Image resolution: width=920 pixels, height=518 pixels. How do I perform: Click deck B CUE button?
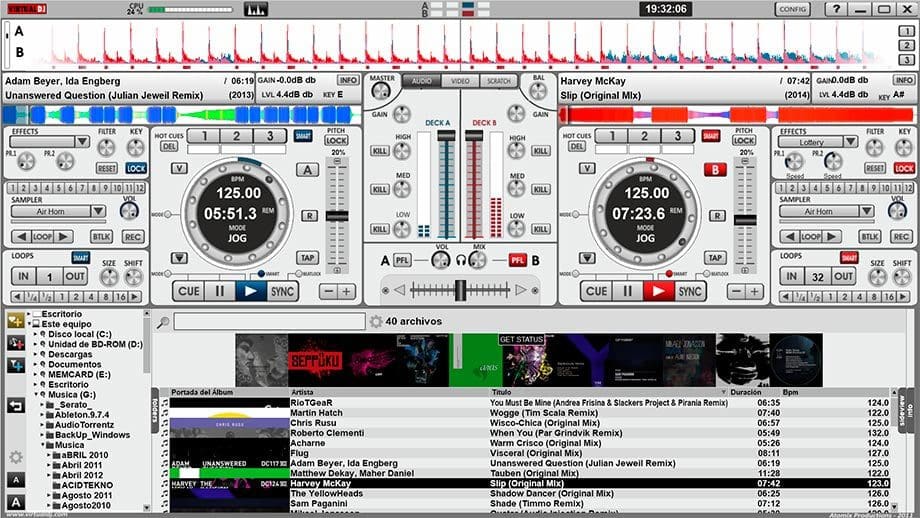[597, 292]
